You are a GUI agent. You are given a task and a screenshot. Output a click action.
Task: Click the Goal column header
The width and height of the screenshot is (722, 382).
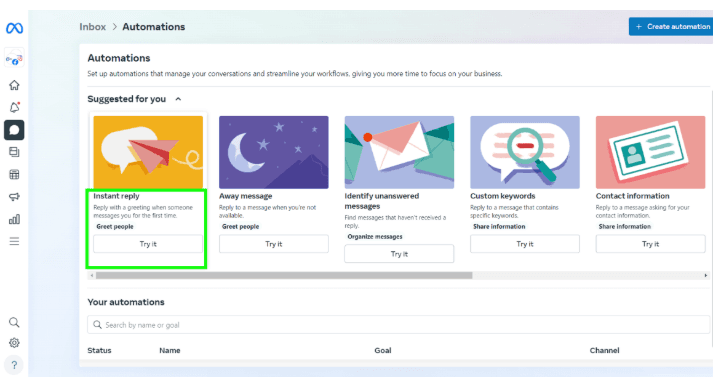point(383,350)
